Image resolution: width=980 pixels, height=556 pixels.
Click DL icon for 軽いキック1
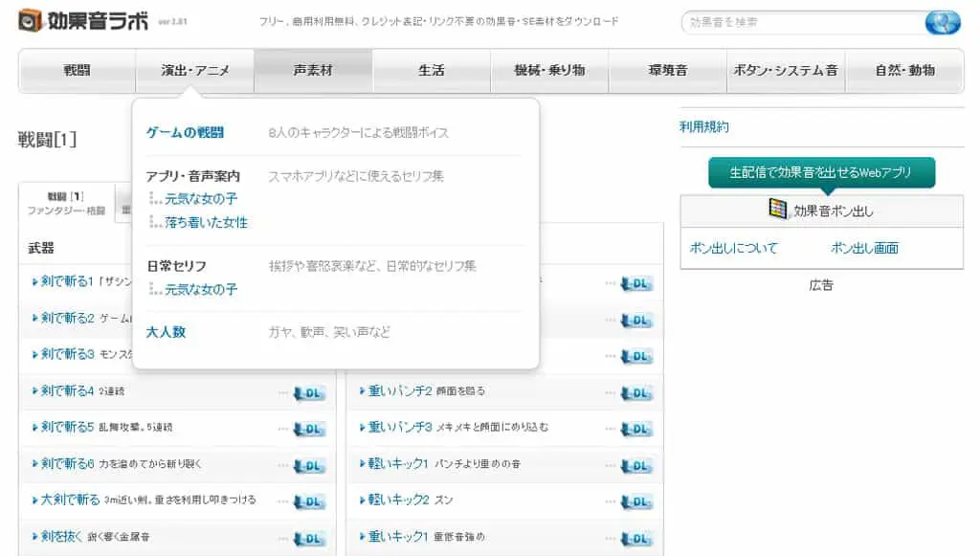pyautogui.click(x=636, y=465)
